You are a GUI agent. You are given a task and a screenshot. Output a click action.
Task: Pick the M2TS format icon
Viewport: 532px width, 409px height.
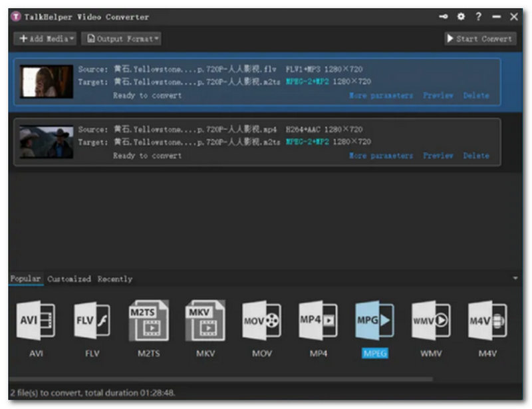click(148, 320)
